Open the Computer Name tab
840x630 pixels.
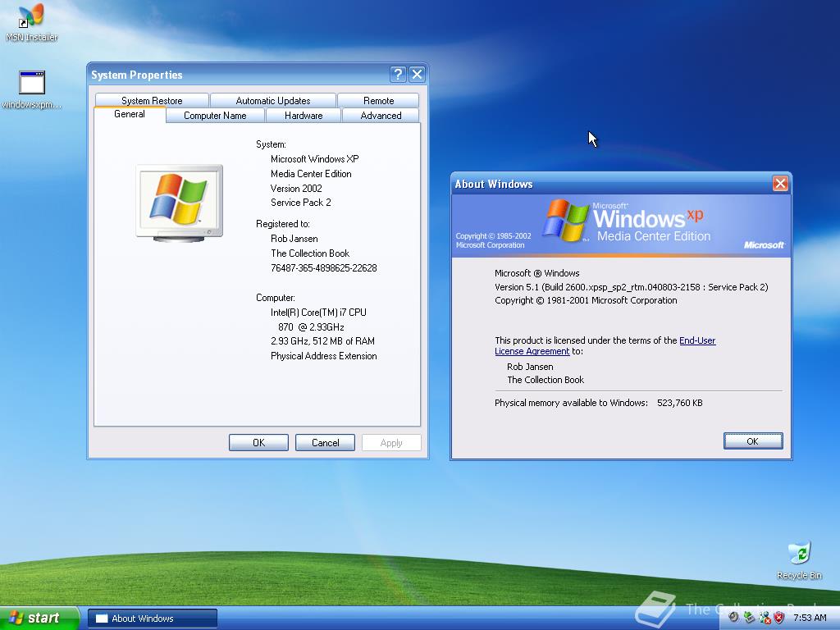coord(215,115)
